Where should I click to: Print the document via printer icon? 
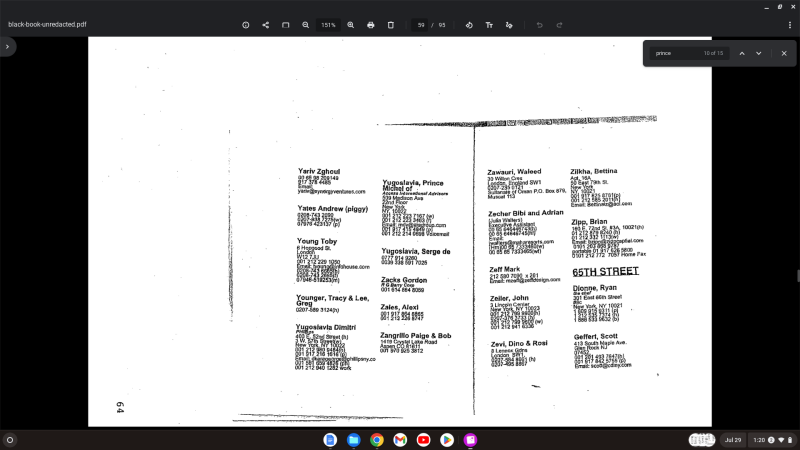click(x=371, y=25)
